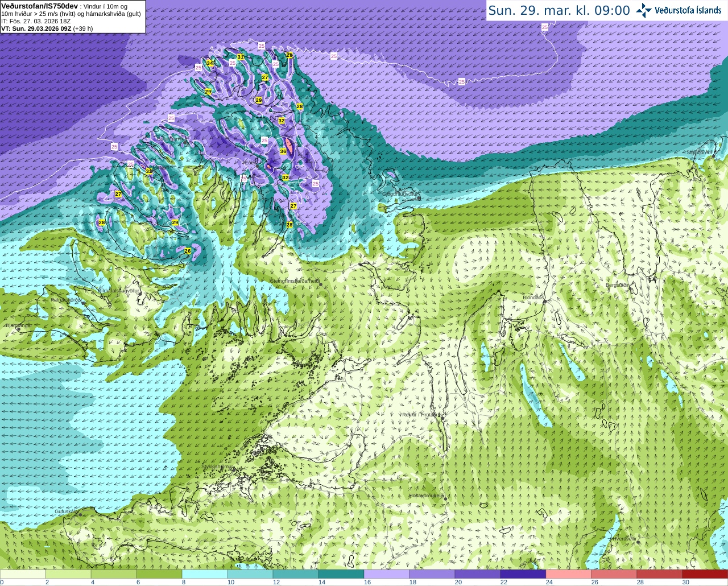Select the Holtavörðuheiði station label
The image size is (728, 586).
coord(427,496)
